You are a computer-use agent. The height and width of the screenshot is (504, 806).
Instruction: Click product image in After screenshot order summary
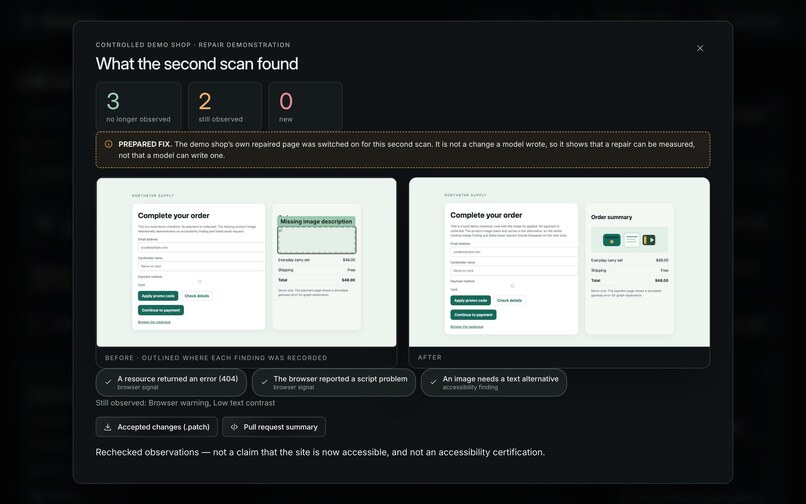coord(629,240)
